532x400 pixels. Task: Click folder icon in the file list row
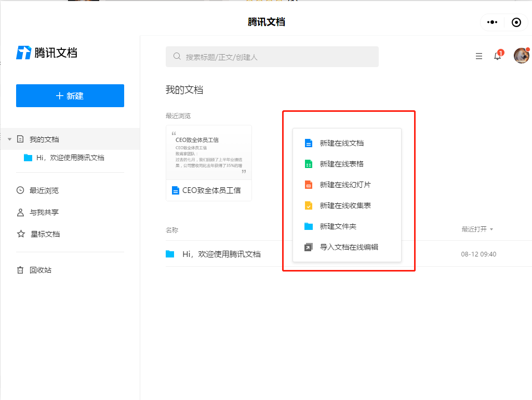point(170,254)
